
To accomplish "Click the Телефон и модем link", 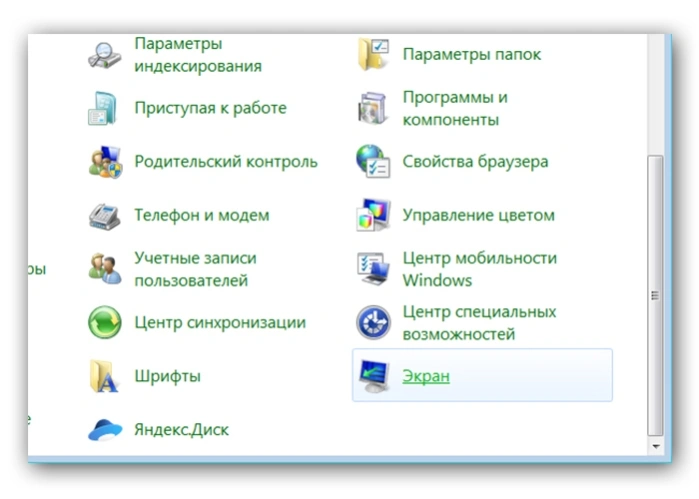I will (x=202, y=215).
